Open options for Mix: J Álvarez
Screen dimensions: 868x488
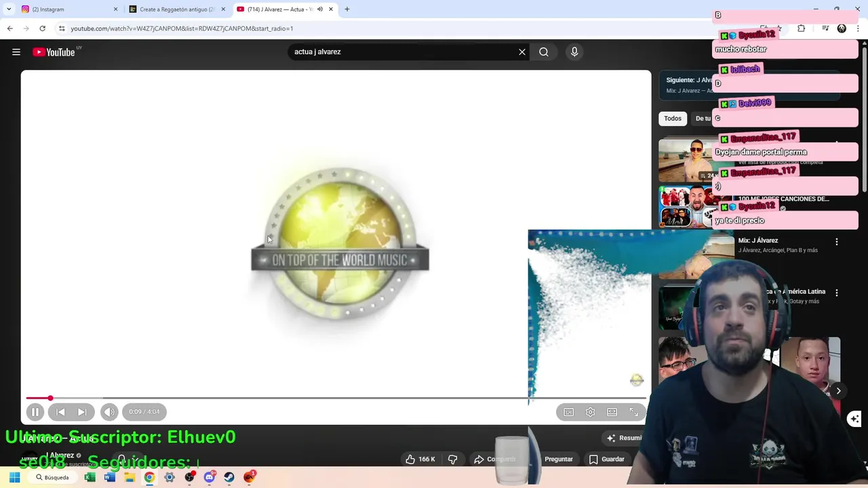tap(837, 241)
